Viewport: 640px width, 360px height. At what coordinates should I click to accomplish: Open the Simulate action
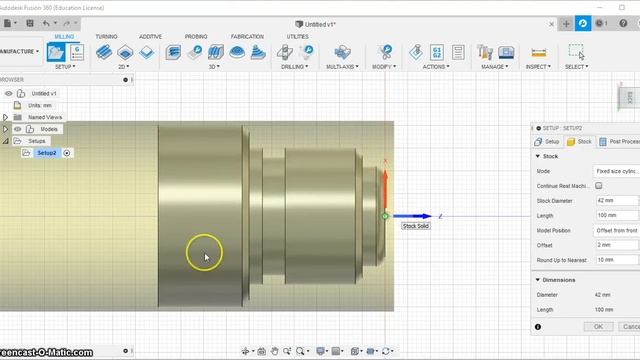(x=416, y=52)
